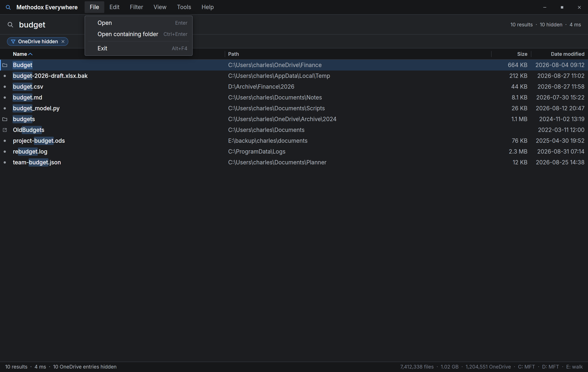Choose Open from the File menu
The height and width of the screenshot is (372, 588).
click(139, 23)
